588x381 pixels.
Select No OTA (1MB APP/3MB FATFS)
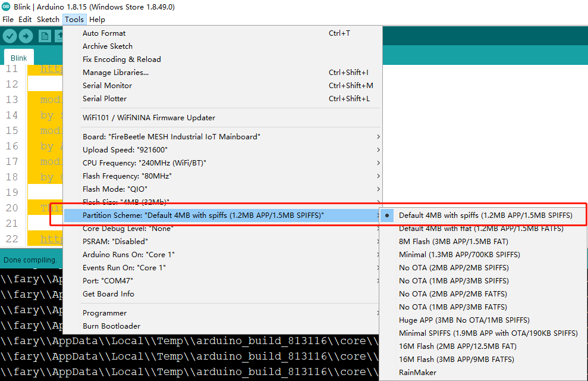click(483, 307)
